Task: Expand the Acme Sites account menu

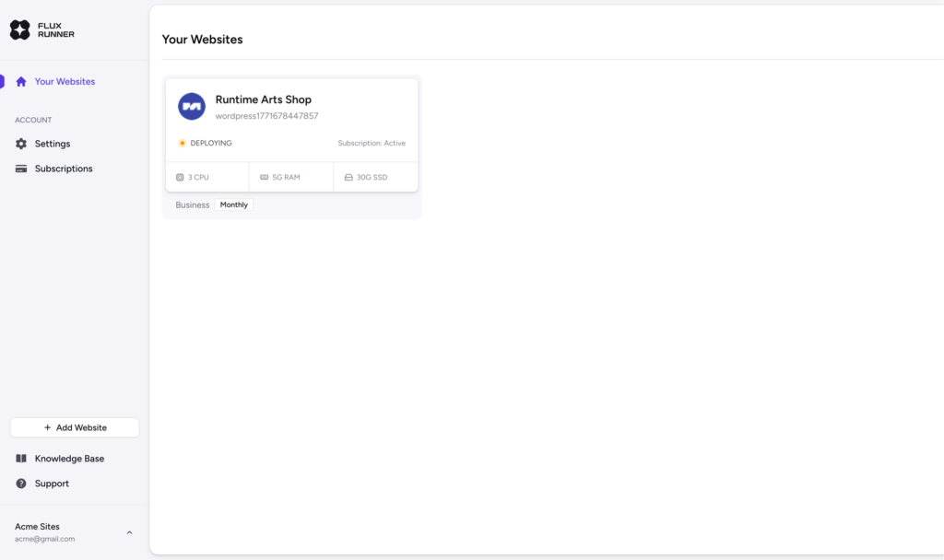Action: coord(129,532)
